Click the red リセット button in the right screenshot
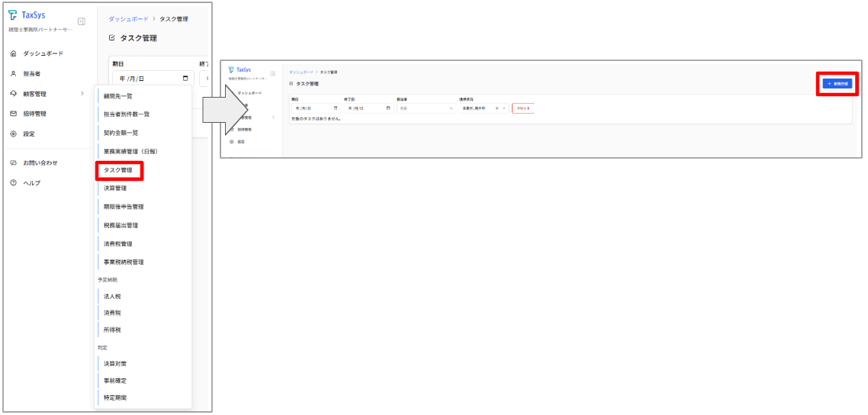Image resolution: width=868 pixels, height=415 pixels. (523, 108)
